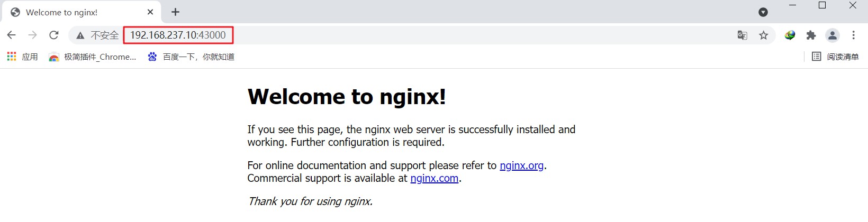
Task: Open the nginx.com link
Action: tap(434, 178)
